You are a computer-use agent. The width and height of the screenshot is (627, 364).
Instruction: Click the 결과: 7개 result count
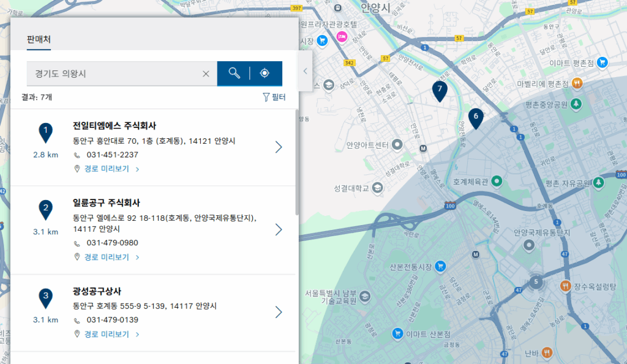[x=37, y=97]
